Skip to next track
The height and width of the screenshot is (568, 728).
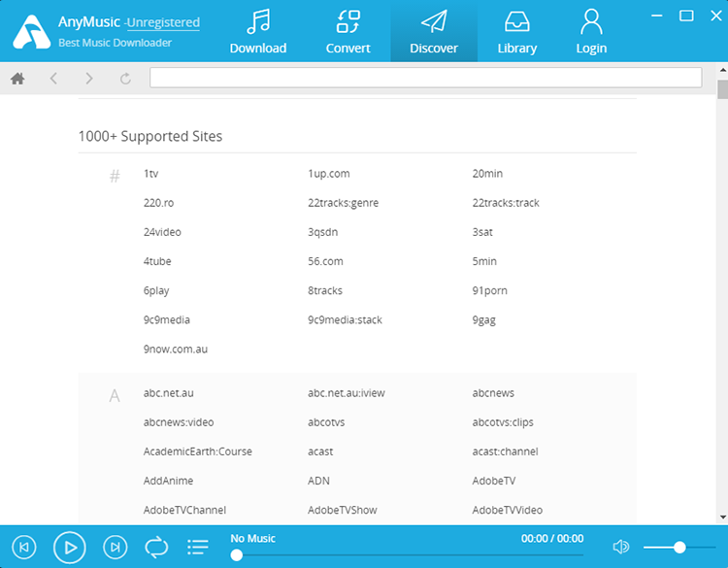(116, 547)
